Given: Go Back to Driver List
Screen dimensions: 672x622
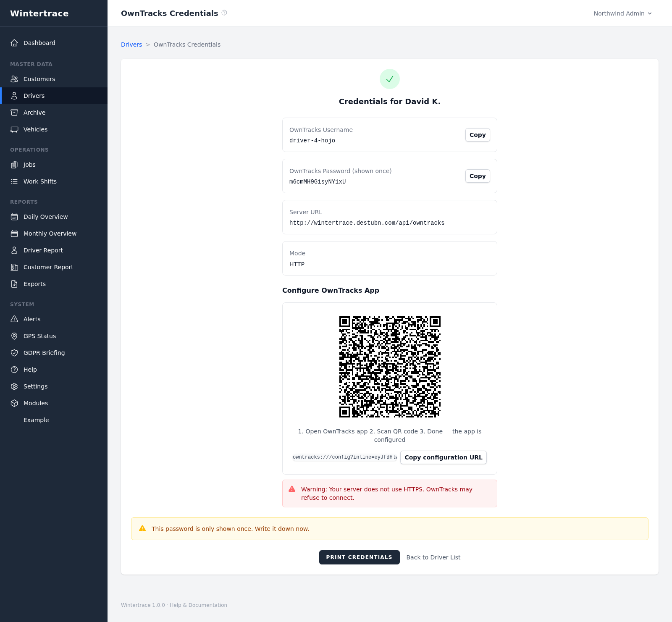Looking at the screenshot, I should tap(433, 557).
